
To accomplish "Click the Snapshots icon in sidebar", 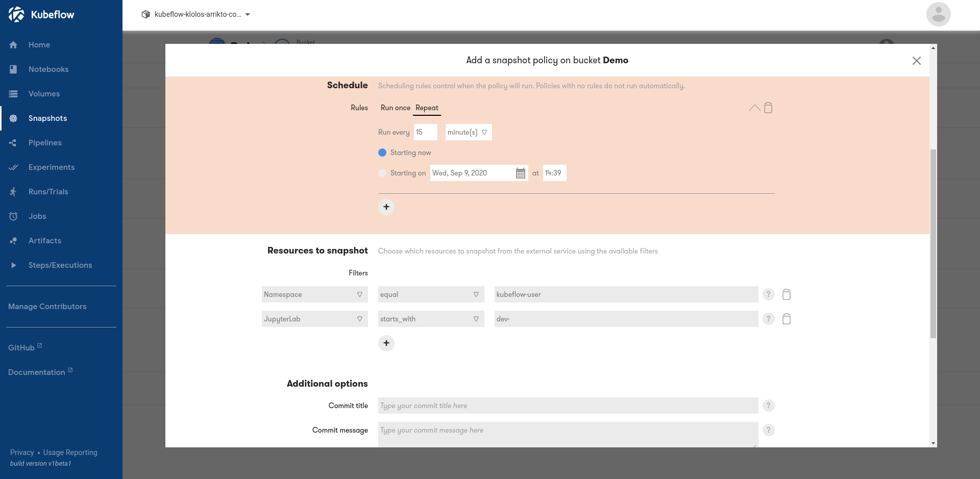I will tap(13, 118).
